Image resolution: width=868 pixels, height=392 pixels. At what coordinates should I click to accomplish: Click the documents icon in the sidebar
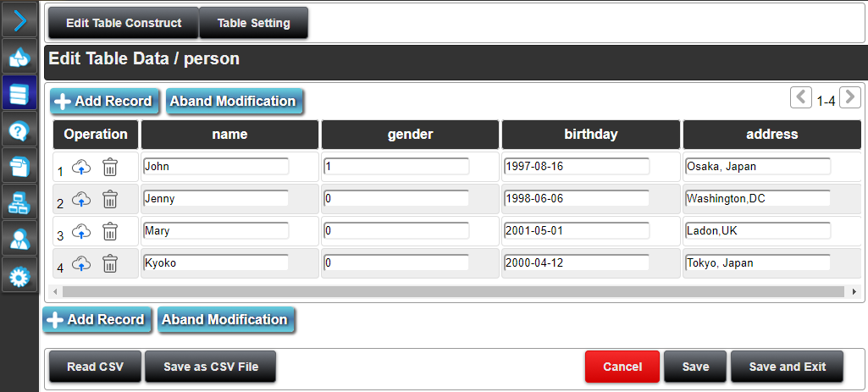[19, 167]
